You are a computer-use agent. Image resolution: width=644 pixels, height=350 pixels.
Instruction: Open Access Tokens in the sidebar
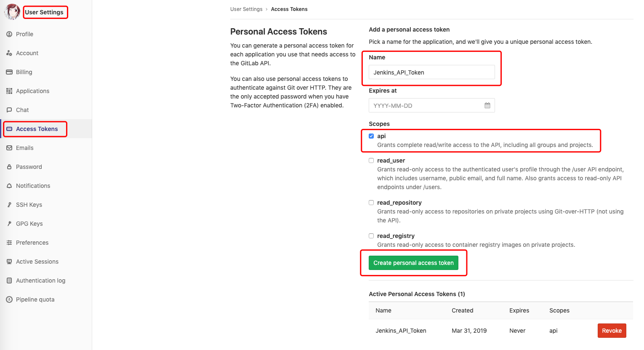37,129
